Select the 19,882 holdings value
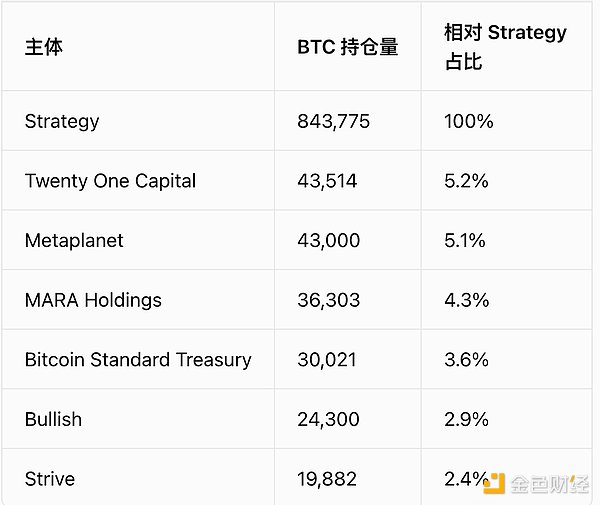 coord(327,479)
